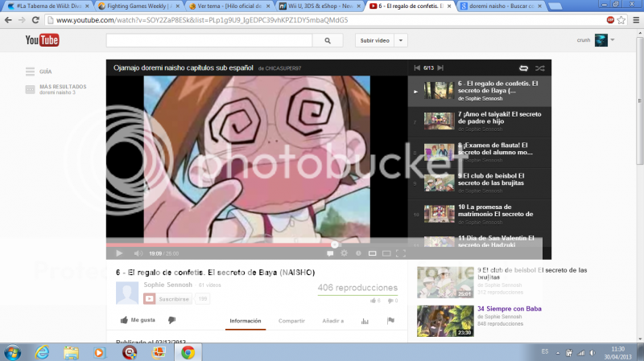Report video with the flag icon

[x=390, y=320]
